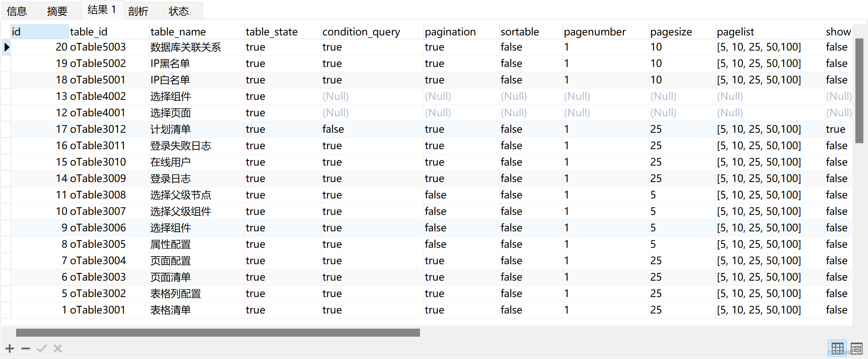Select cell IP黑名单
Image resolution: width=868 pixels, height=359 pixels.
click(197, 63)
